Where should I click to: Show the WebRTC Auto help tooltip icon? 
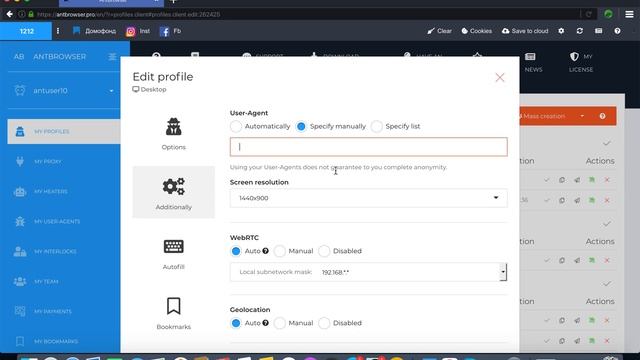click(266, 251)
